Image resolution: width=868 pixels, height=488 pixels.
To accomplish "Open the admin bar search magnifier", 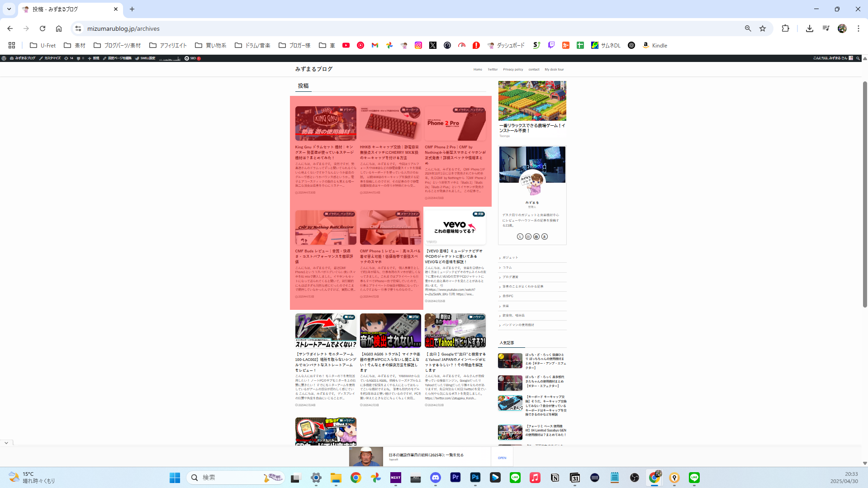I will pyautogui.click(x=858, y=58).
